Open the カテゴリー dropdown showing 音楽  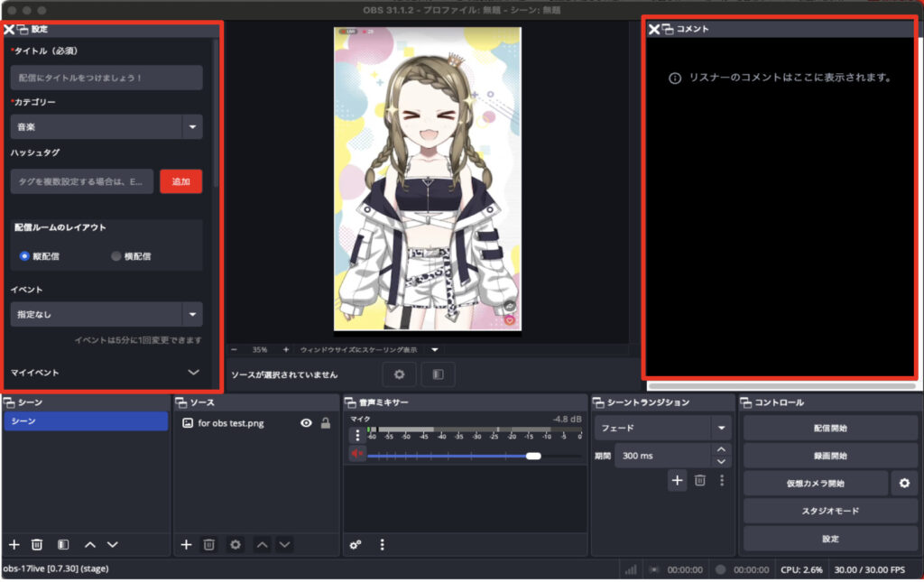(106, 127)
